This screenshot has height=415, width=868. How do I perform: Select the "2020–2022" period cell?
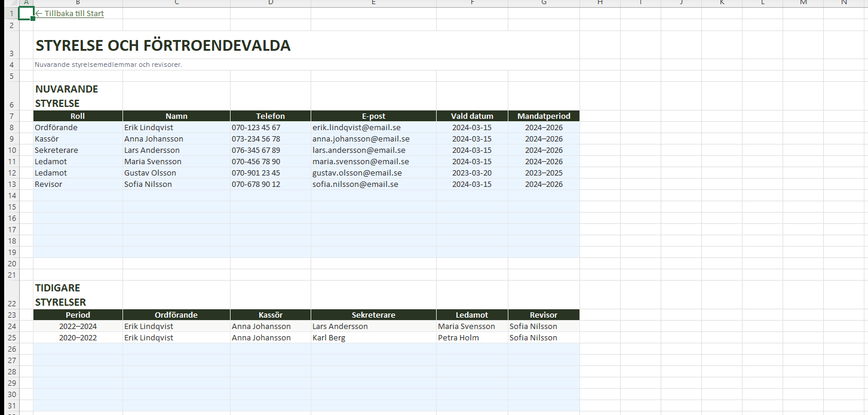78,337
